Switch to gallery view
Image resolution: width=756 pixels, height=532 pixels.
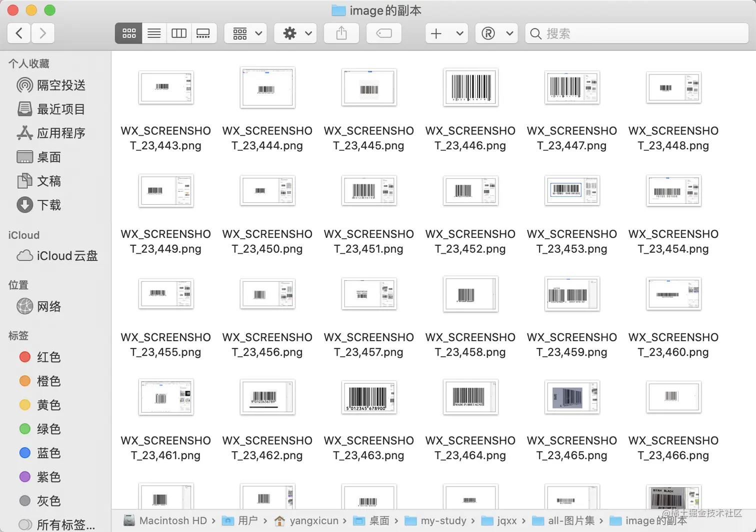pyautogui.click(x=203, y=33)
